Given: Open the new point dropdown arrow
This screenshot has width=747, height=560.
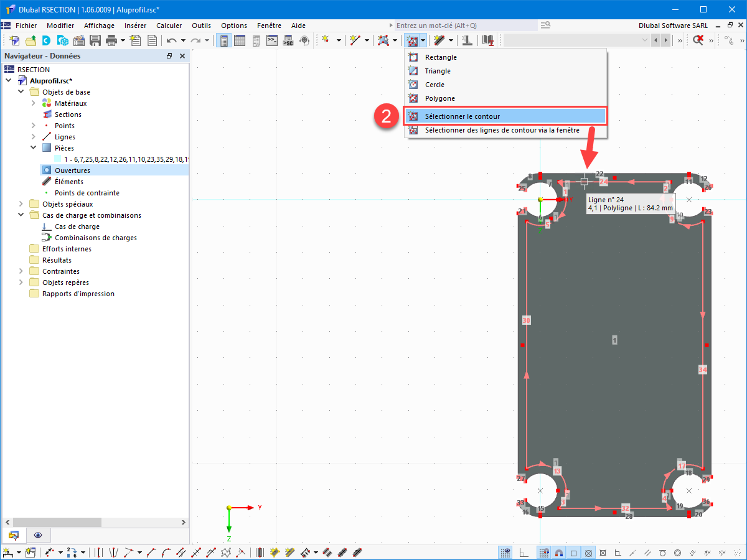Looking at the screenshot, I should point(339,40).
